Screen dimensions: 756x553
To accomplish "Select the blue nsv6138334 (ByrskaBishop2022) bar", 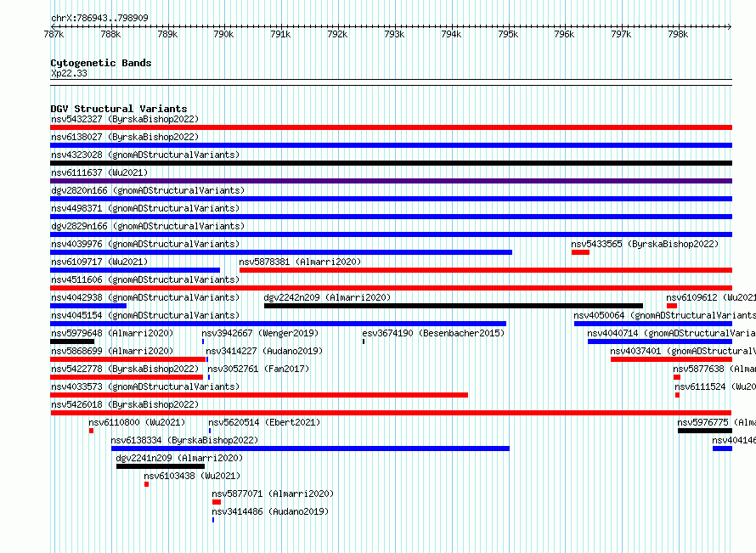I will tap(311, 449).
